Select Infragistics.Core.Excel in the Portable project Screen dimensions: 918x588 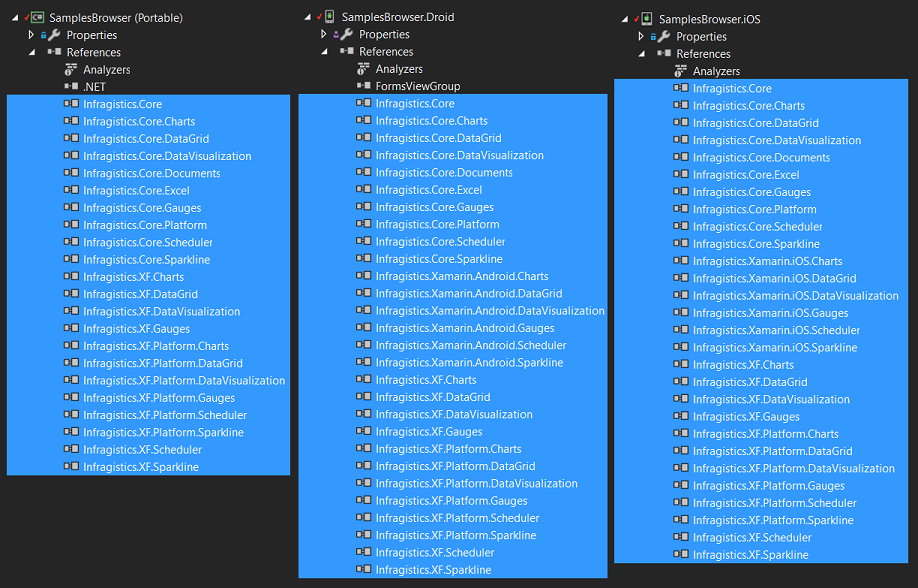(136, 191)
